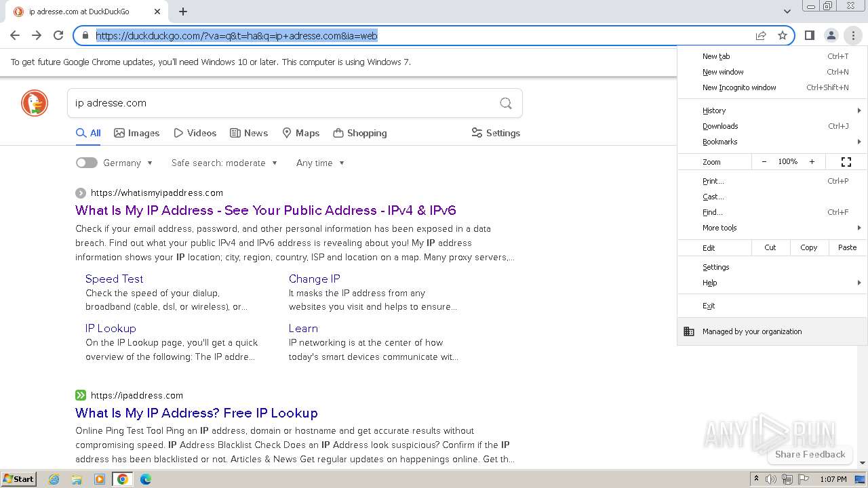Toggle the Germany region switch

click(86, 163)
